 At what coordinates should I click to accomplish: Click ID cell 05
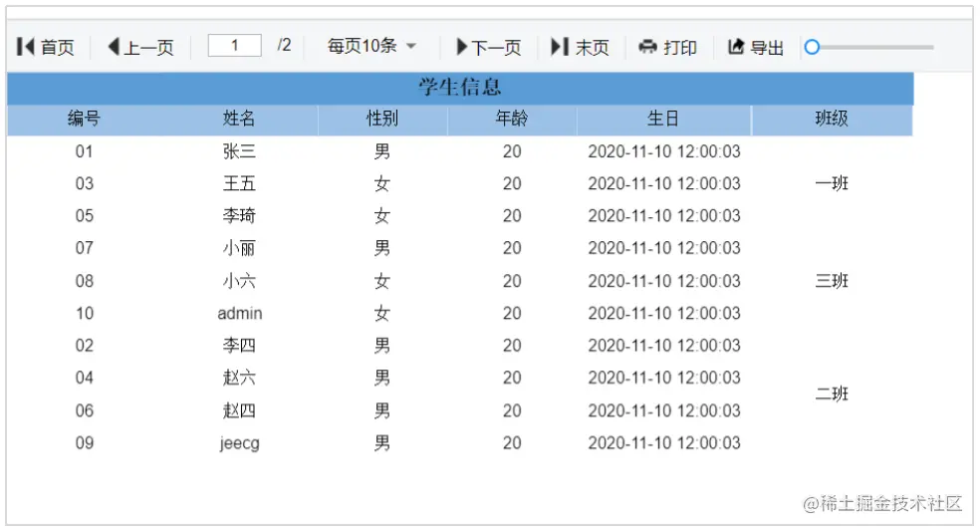tap(85, 216)
